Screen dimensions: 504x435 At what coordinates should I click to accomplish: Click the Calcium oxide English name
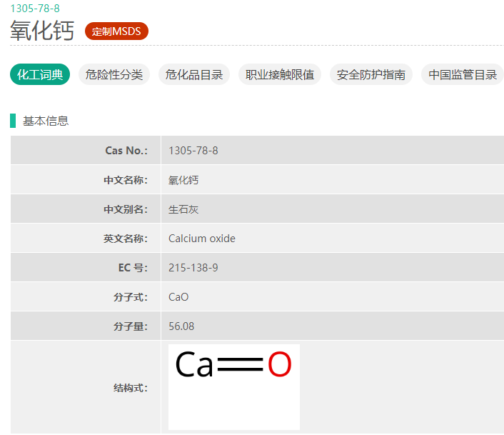point(201,239)
